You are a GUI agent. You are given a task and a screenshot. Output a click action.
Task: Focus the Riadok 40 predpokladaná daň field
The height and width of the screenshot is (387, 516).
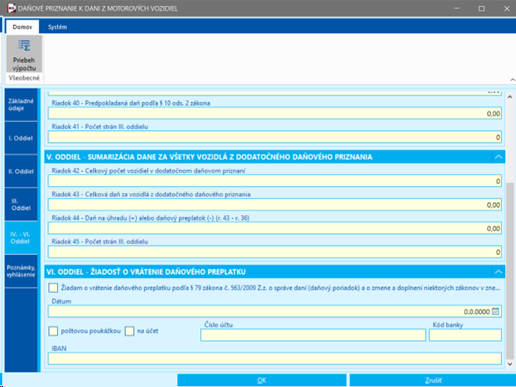click(x=275, y=114)
